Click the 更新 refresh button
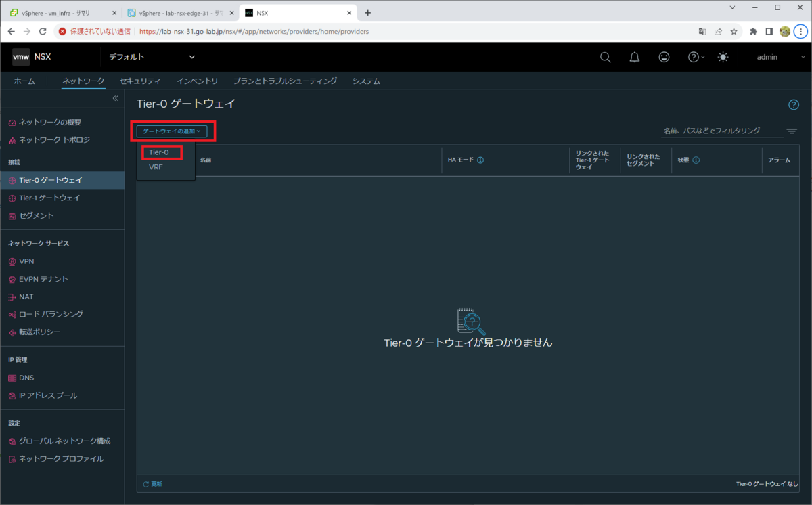This screenshot has width=812, height=505. tap(153, 484)
